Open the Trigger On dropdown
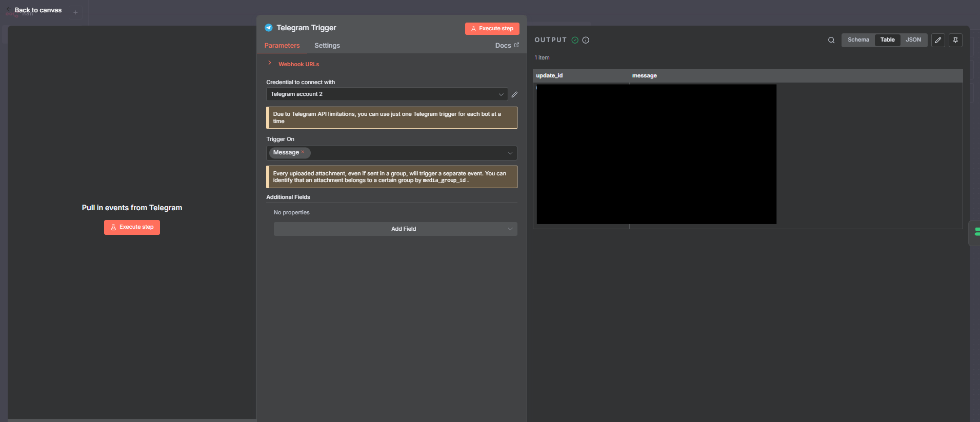980x422 pixels. [410, 153]
